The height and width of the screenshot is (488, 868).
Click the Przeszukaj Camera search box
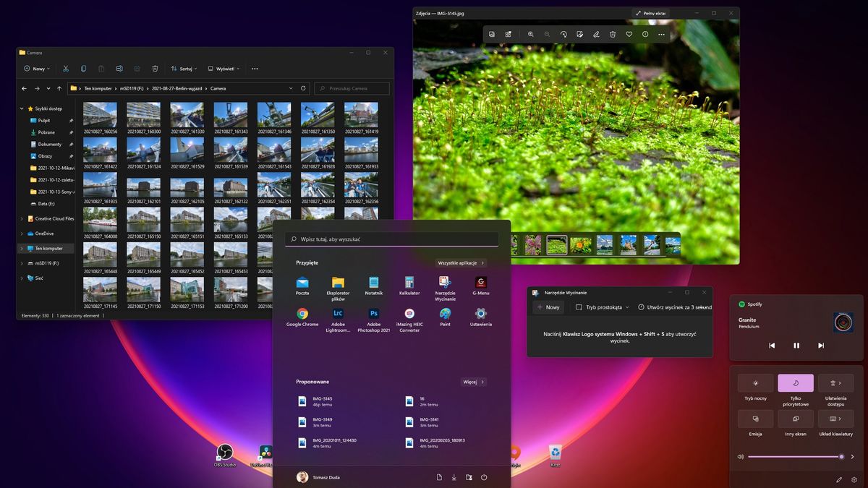[352, 88]
